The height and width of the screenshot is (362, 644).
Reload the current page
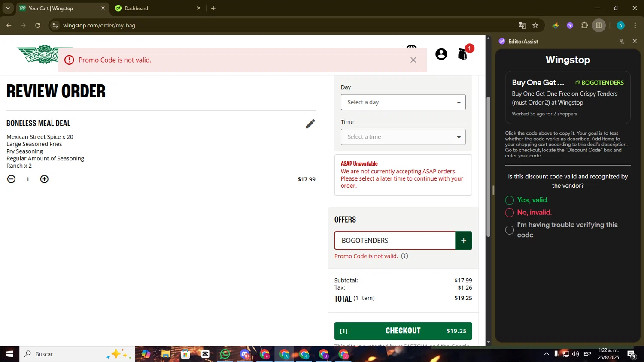pos(38,25)
